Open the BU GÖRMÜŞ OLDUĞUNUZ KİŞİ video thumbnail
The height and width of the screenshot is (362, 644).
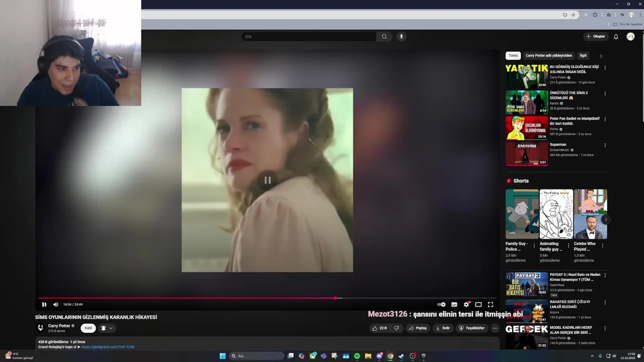[526, 76]
